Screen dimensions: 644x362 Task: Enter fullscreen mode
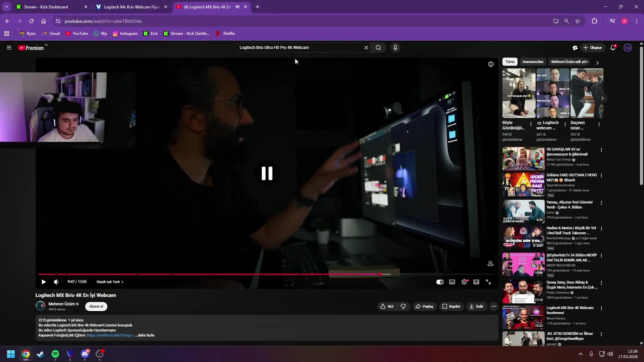[x=489, y=282]
